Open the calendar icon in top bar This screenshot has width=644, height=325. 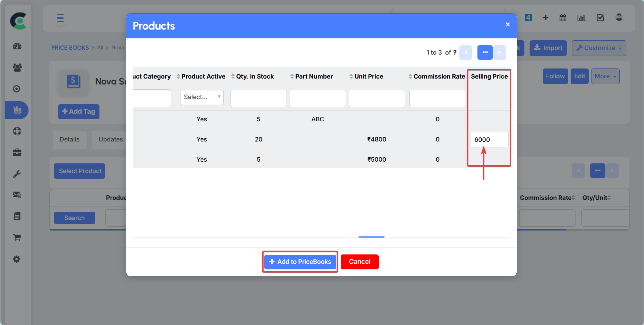(563, 18)
